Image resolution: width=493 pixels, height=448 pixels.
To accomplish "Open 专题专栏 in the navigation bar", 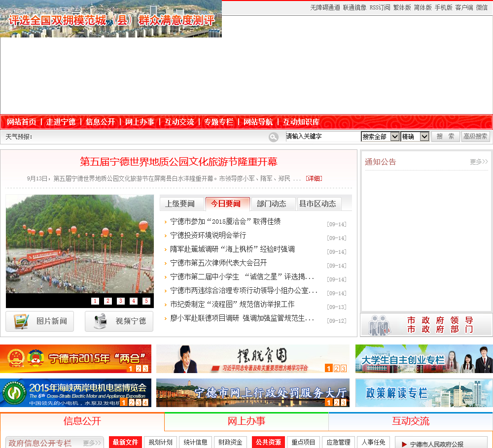I will (x=219, y=122).
